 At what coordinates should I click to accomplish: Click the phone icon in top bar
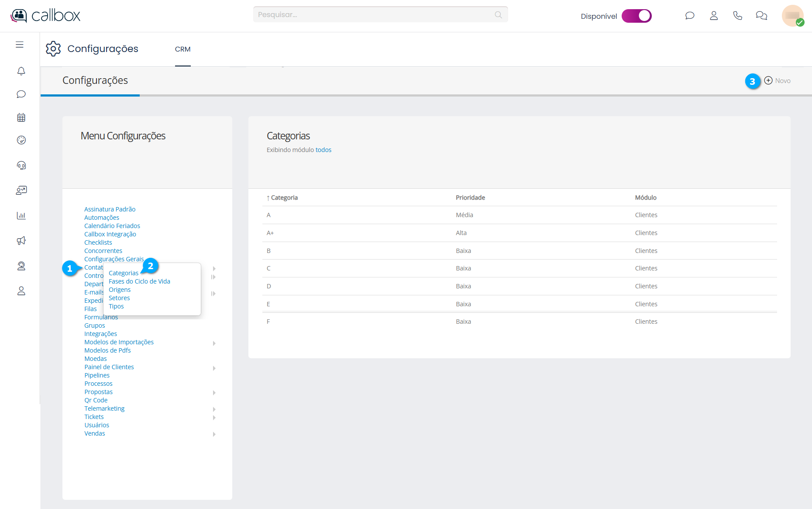point(737,16)
